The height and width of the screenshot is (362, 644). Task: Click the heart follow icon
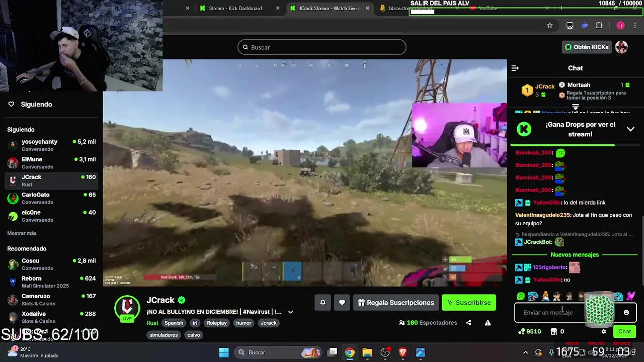tap(342, 303)
